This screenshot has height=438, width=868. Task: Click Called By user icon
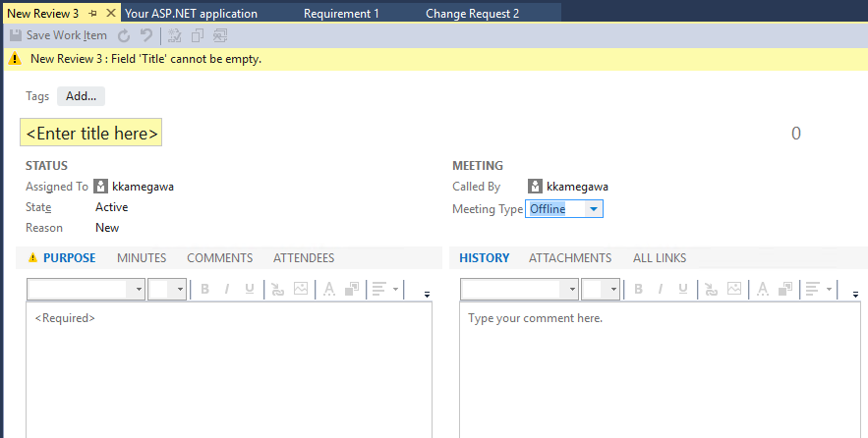(x=535, y=187)
